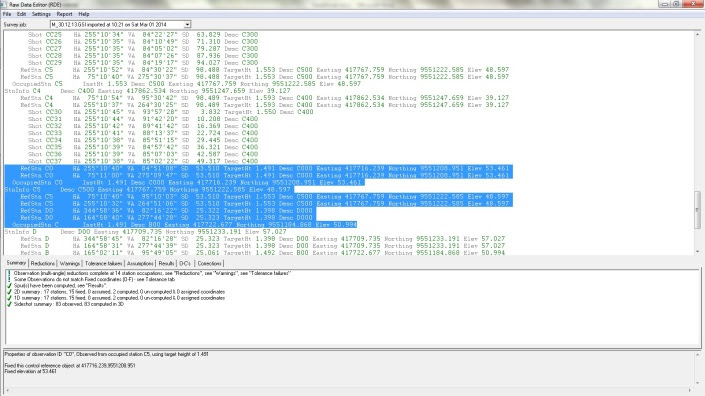Select the 'Shot CC32' observation row
Image resolution: width=705 pixels, height=396 pixels.
click(143, 126)
